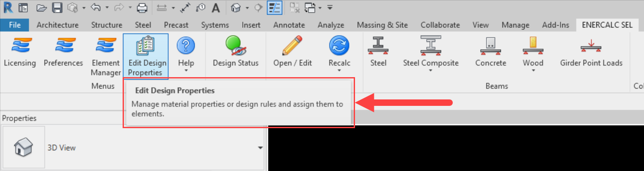Expand the Switch Windows dropdown arrow

pos(320,8)
